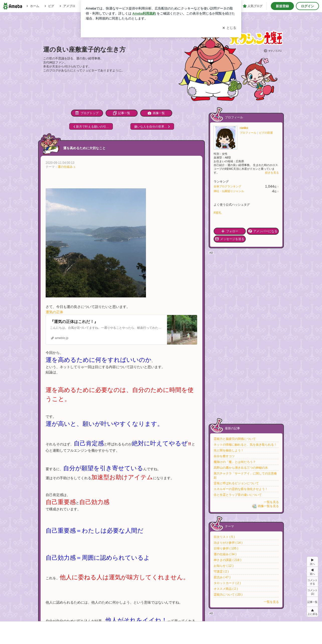The width and height of the screenshot is (322, 644).
Task: Expand profile with 続きを見る
Action: point(272,173)
